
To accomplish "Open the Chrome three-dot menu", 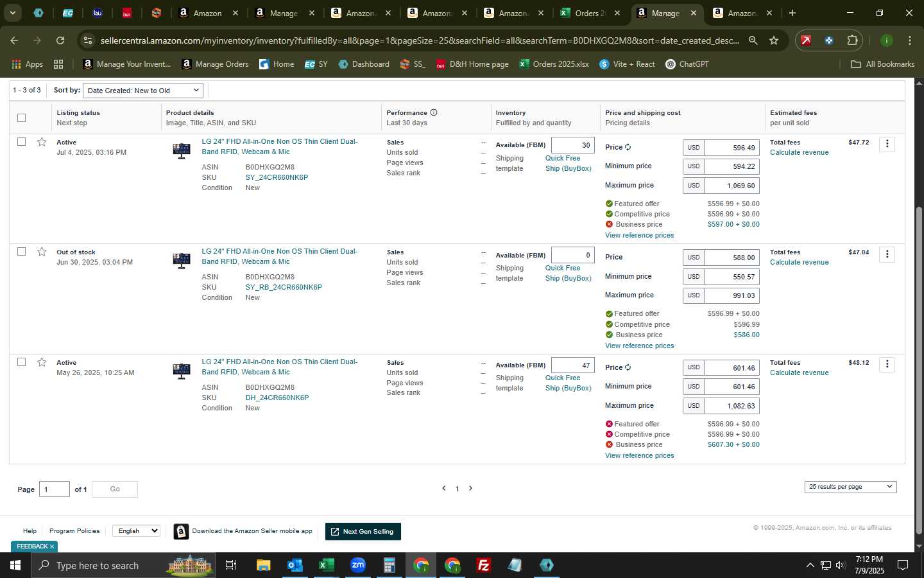I will click(910, 40).
